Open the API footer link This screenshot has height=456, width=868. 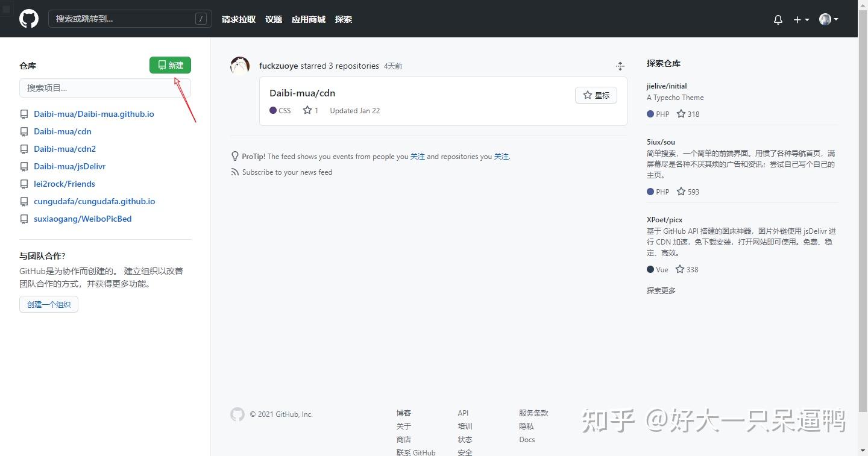pyautogui.click(x=463, y=413)
